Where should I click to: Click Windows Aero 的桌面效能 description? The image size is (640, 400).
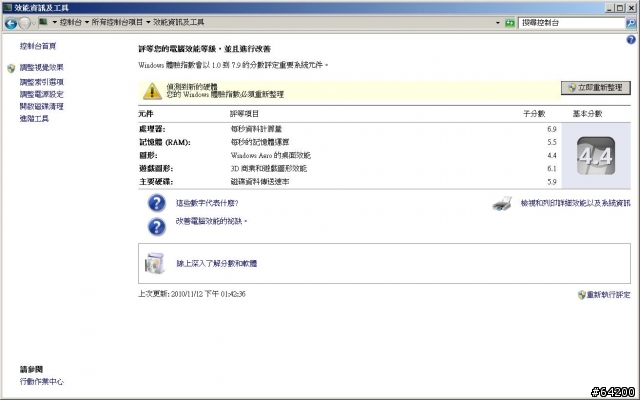click(271, 156)
